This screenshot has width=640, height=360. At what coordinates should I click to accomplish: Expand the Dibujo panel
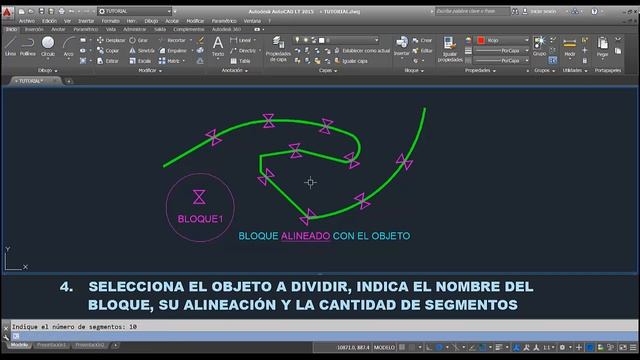[48, 71]
